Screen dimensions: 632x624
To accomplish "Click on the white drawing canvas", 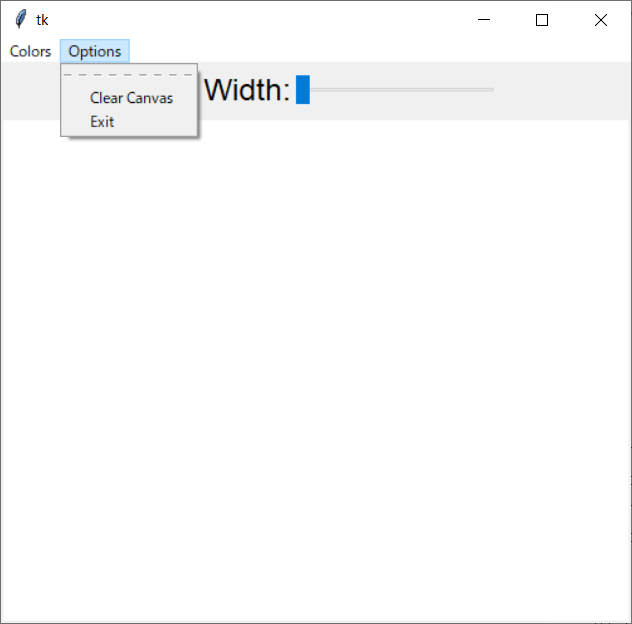I will [316, 371].
